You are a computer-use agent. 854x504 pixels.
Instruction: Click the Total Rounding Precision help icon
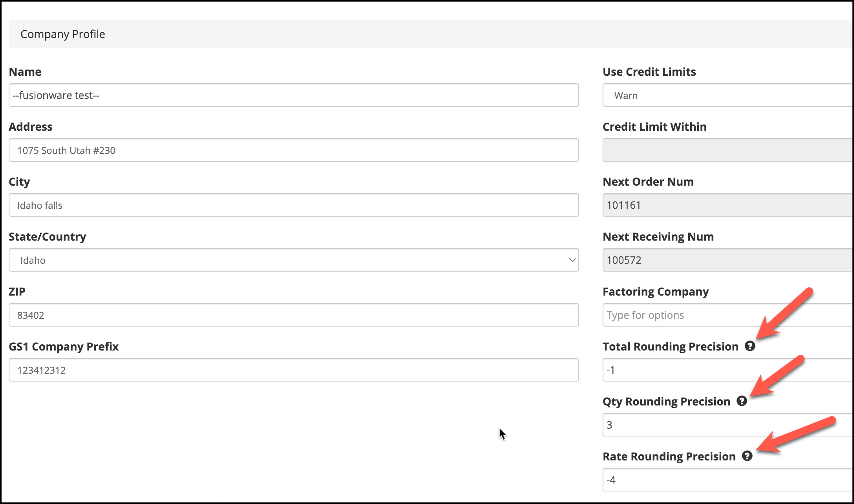pyautogui.click(x=750, y=346)
